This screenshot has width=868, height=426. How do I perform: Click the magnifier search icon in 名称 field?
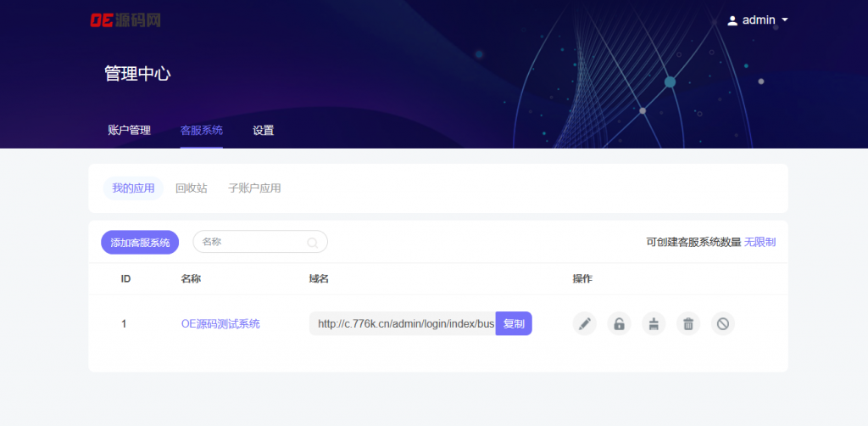pos(313,243)
